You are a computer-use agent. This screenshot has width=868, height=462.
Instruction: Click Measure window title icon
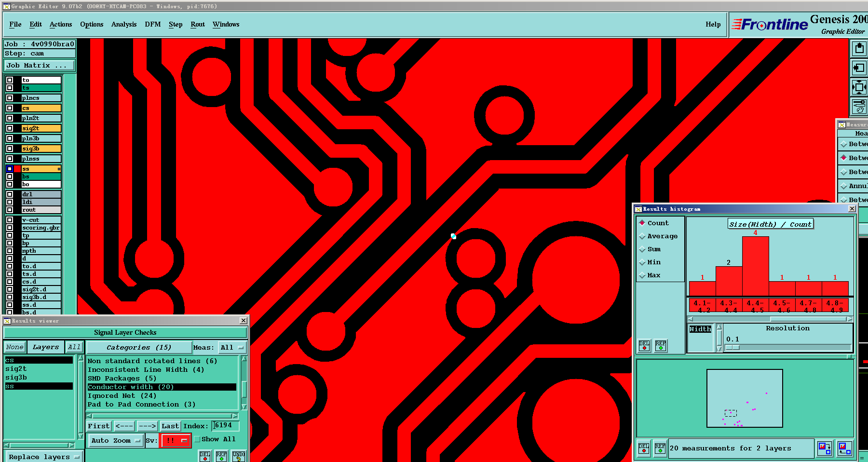click(x=841, y=124)
